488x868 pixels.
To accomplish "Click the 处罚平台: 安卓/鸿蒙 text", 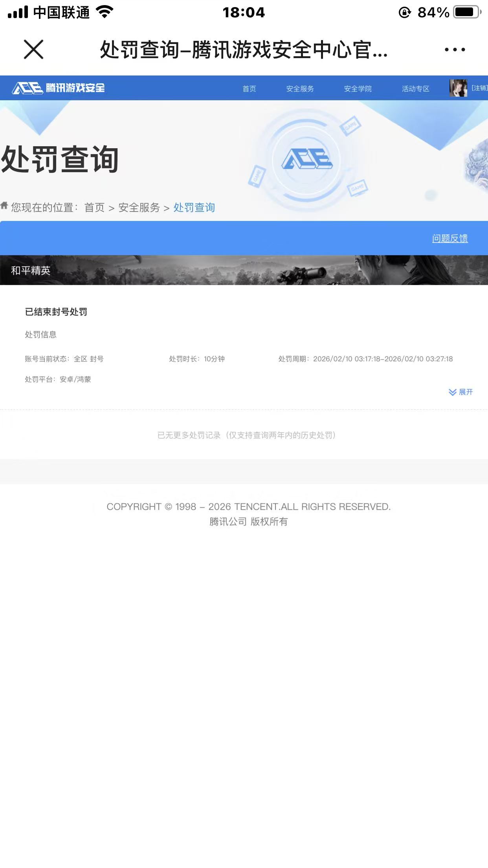I will 58,379.
